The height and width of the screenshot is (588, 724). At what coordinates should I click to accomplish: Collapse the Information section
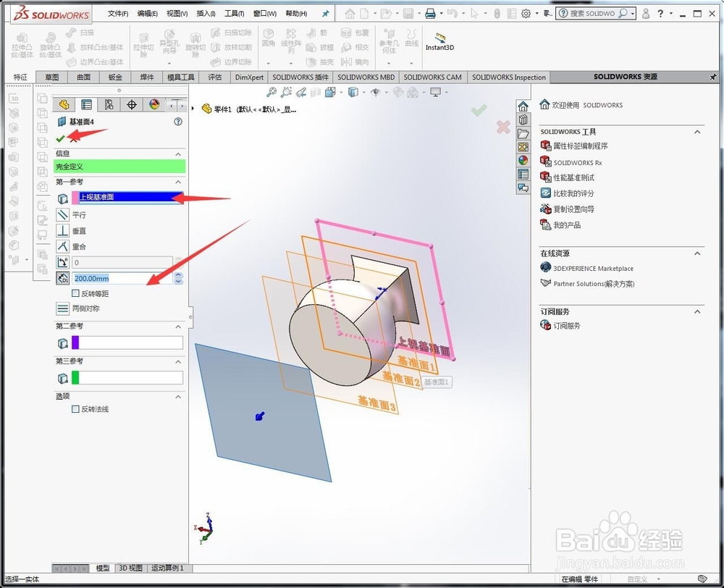178,154
